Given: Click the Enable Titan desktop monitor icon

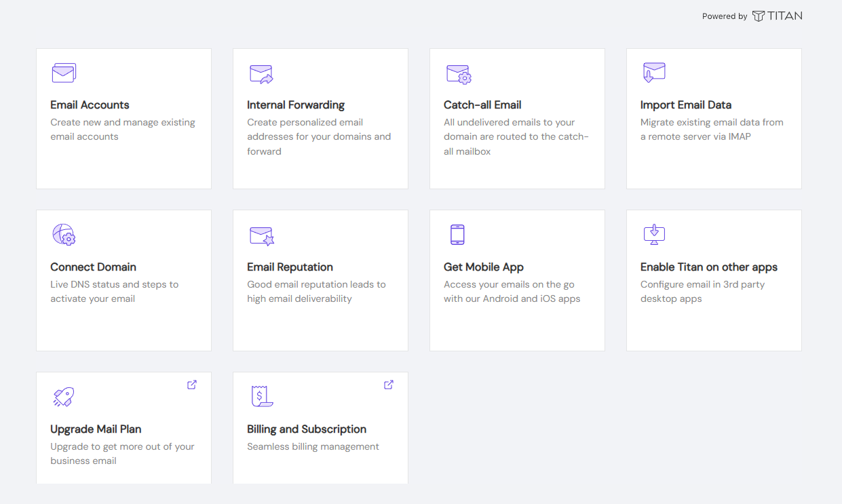Looking at the screenshot, I should point(654,235).
